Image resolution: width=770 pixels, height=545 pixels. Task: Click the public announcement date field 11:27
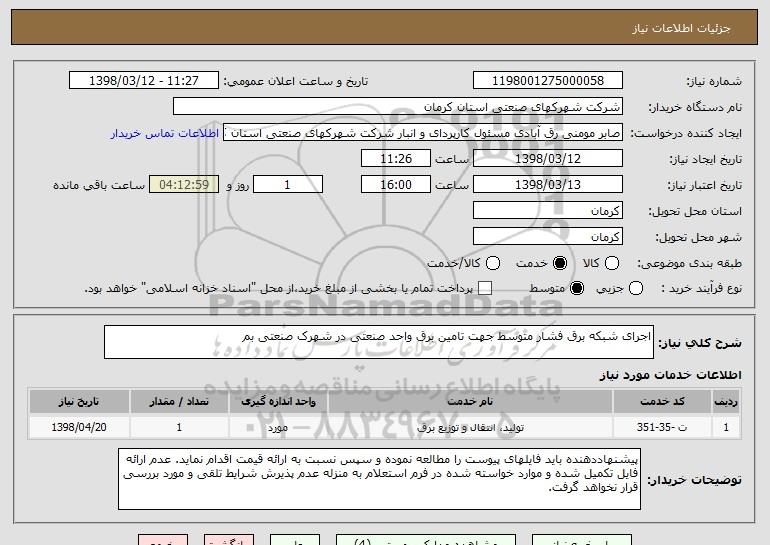(x=144, y=81)
